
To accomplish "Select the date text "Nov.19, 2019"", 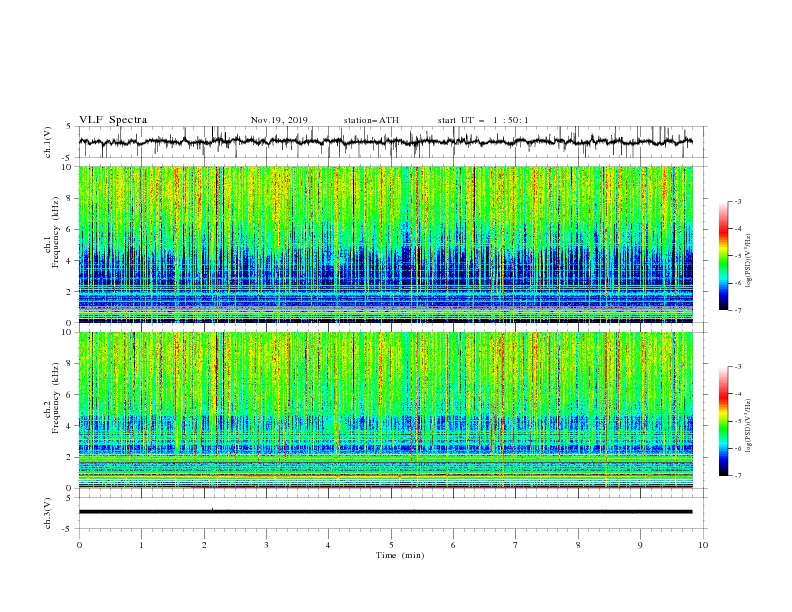I will (279, 120).
